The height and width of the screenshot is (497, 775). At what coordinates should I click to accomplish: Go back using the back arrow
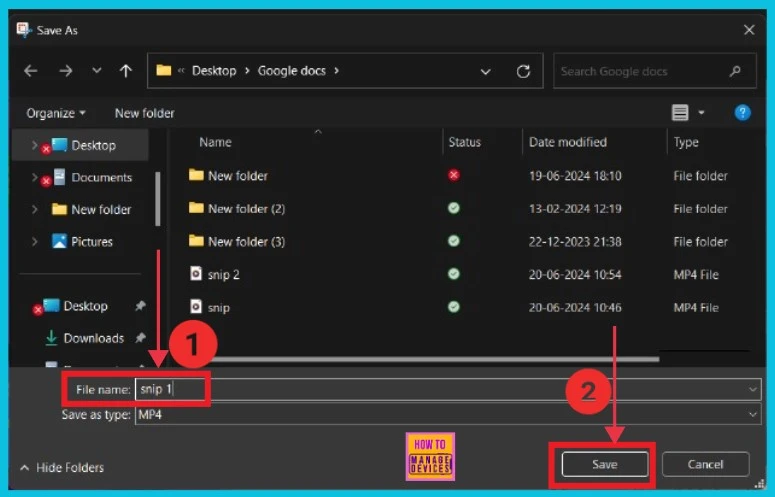click(x=31, y=71)
